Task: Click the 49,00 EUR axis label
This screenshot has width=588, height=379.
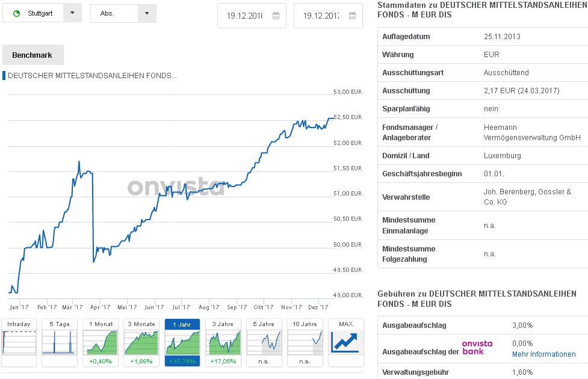Action: point(348,295)
